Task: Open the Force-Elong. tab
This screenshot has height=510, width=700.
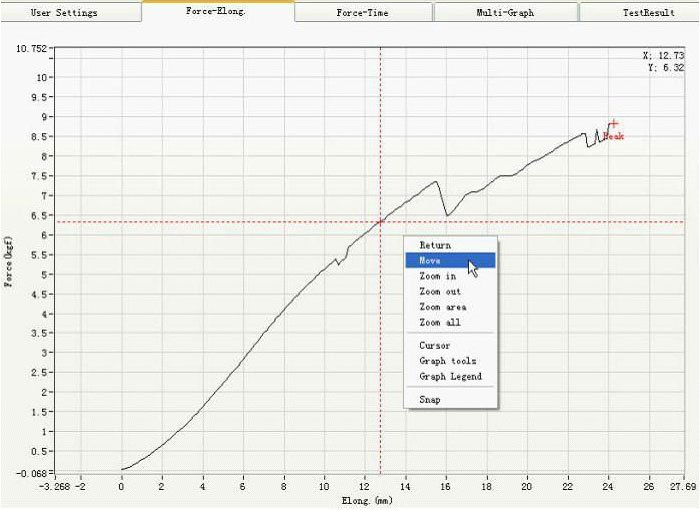Action: [218, 11]
